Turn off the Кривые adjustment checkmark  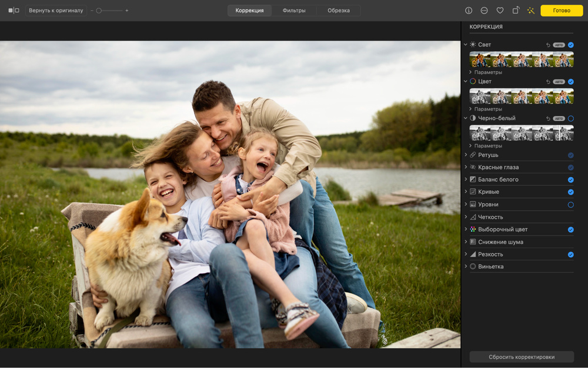click(570, 193)
